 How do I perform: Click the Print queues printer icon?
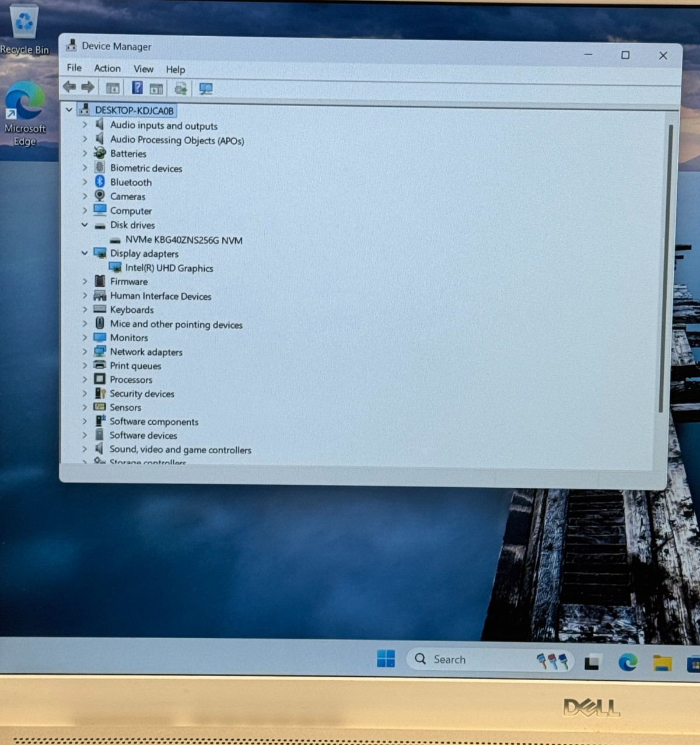(100, 365)
